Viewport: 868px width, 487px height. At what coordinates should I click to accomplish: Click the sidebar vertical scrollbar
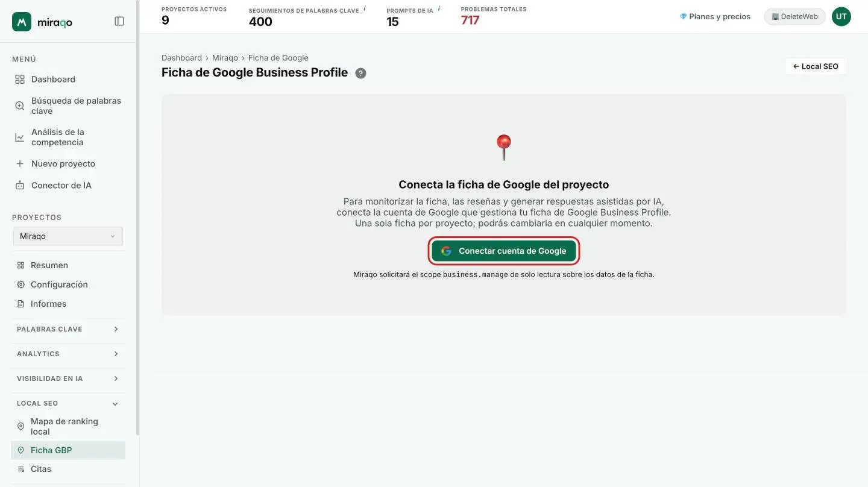(138, 217)
